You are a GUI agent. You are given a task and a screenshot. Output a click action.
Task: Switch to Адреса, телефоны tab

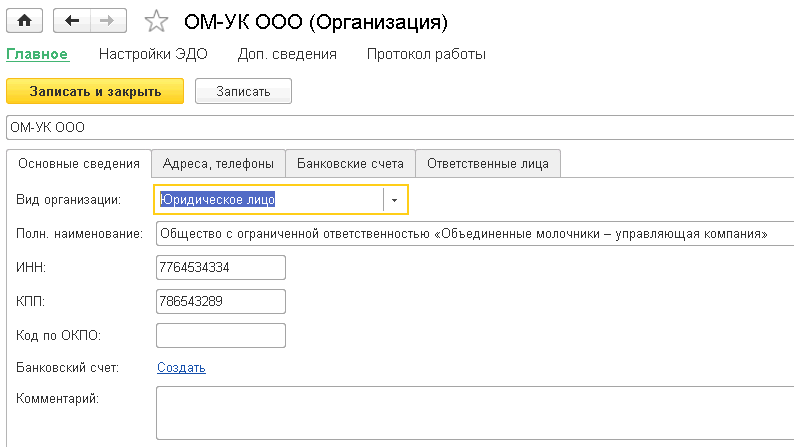pyautogui.click(x=218, y=164)
